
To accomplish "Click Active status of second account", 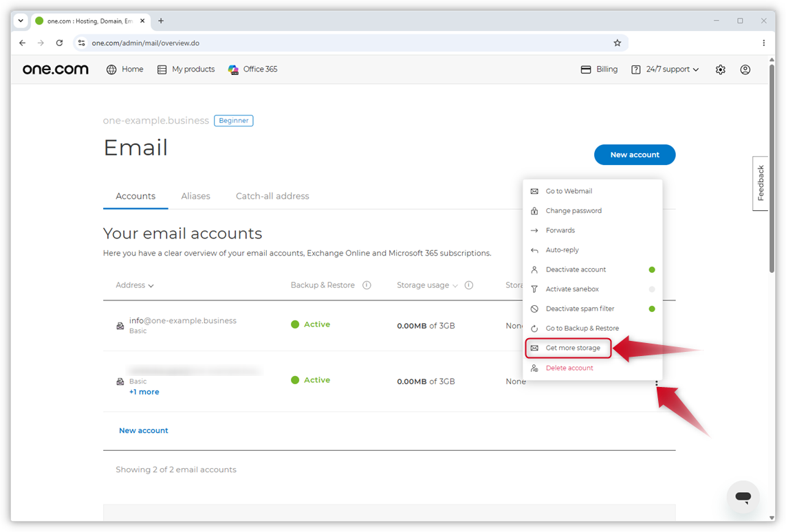I will pyautogui.click(x=310, y=379).
